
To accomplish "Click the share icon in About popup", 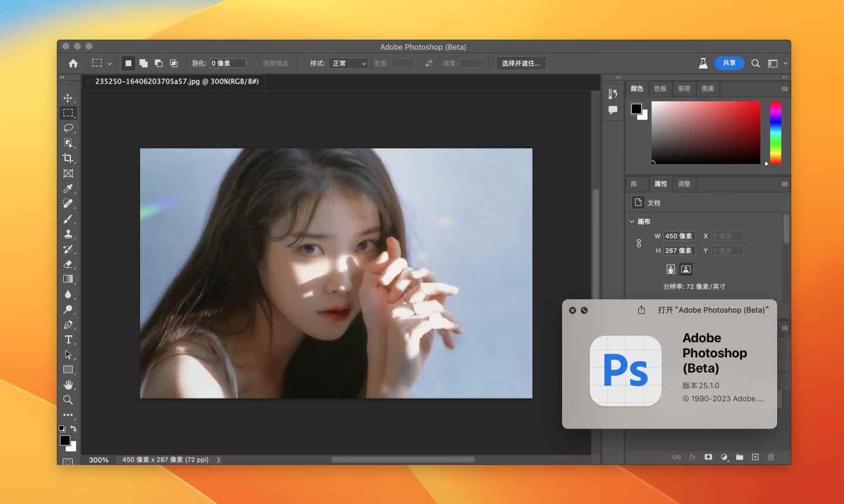I will point(641,310).
